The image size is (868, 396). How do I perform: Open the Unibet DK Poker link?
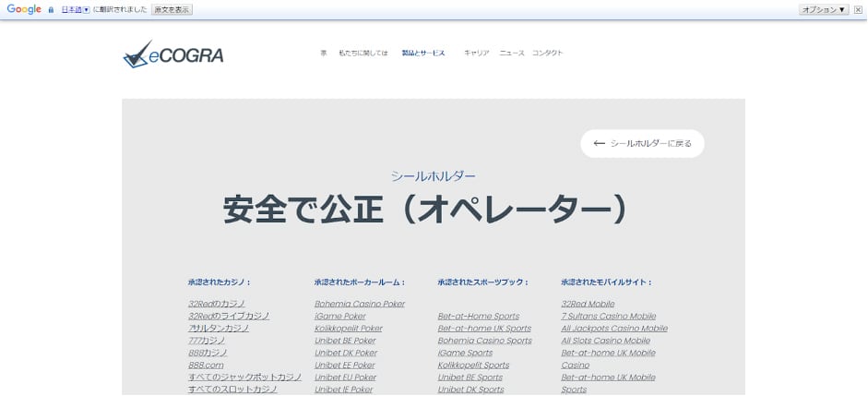click(x=346, y=353)
